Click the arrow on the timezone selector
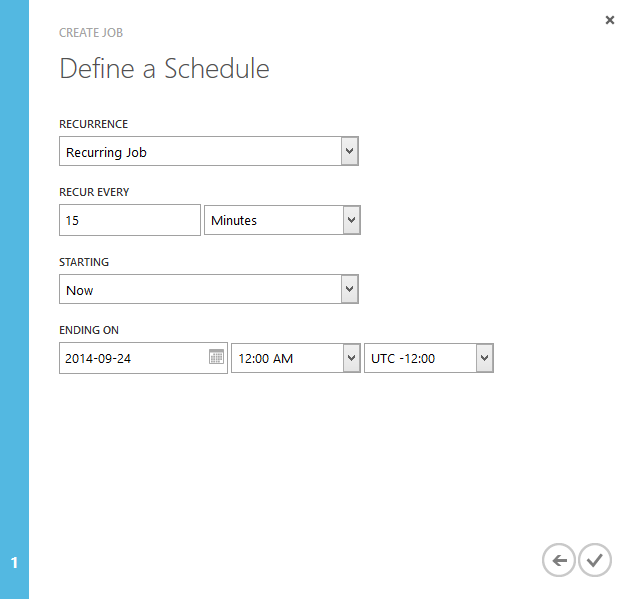Screen dimensions: 628x599 (484, 358)
